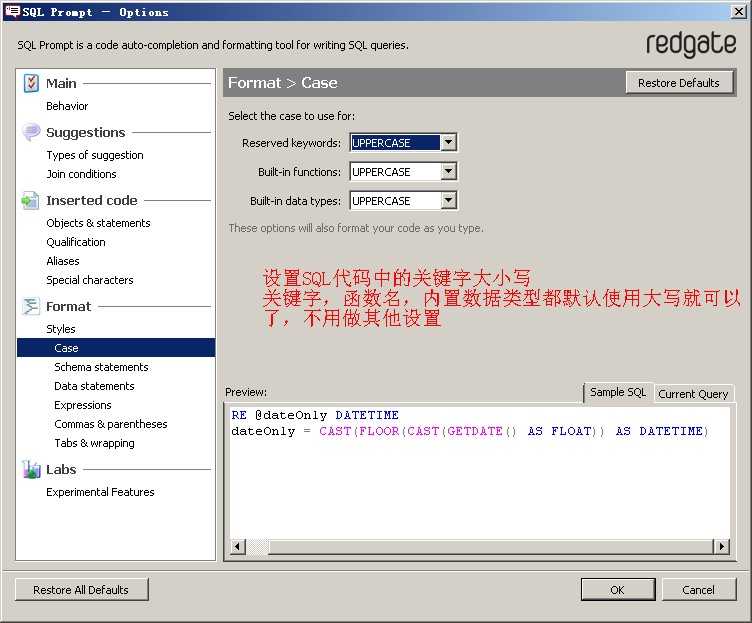Screen dimensions: 752x623
Task: Click the Preview label
Action: click(246, 392)
